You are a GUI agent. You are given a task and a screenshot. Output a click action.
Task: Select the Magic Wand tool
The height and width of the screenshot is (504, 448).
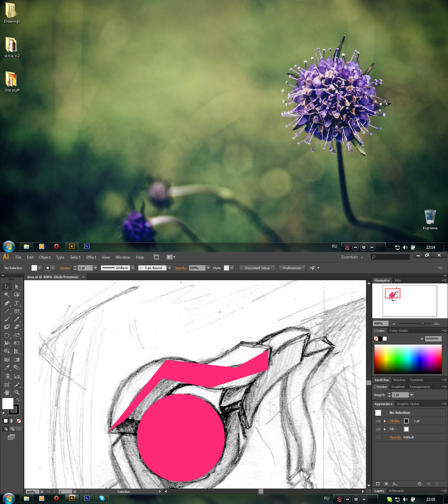(x=7, y=295)
